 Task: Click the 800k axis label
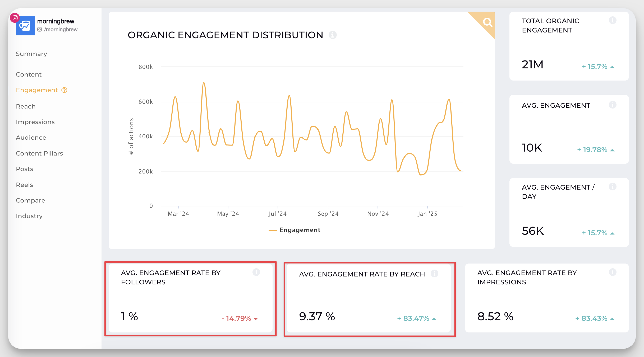point(146,67)
